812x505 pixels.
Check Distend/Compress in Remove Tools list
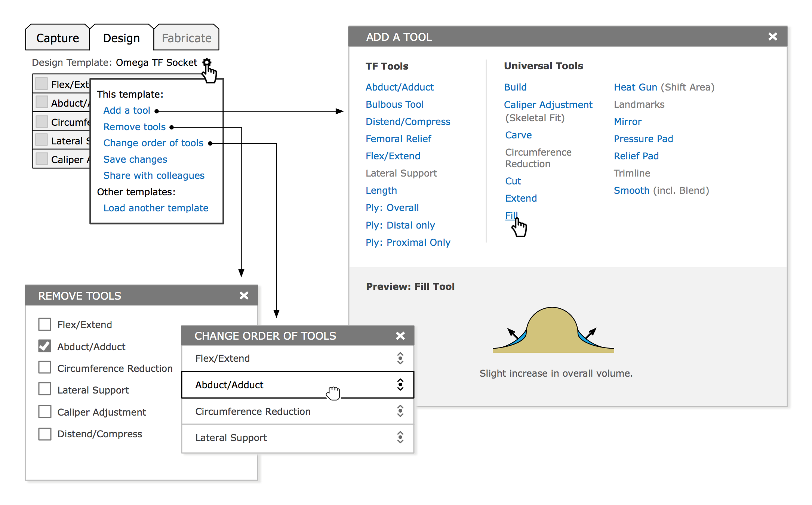point(45,434)
